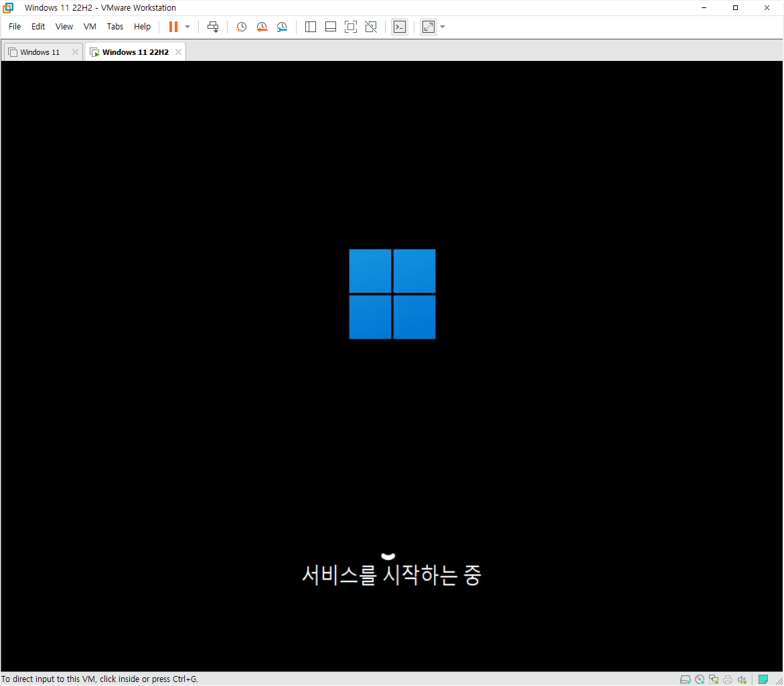Click the stretch guest display icon

point(428,27)
